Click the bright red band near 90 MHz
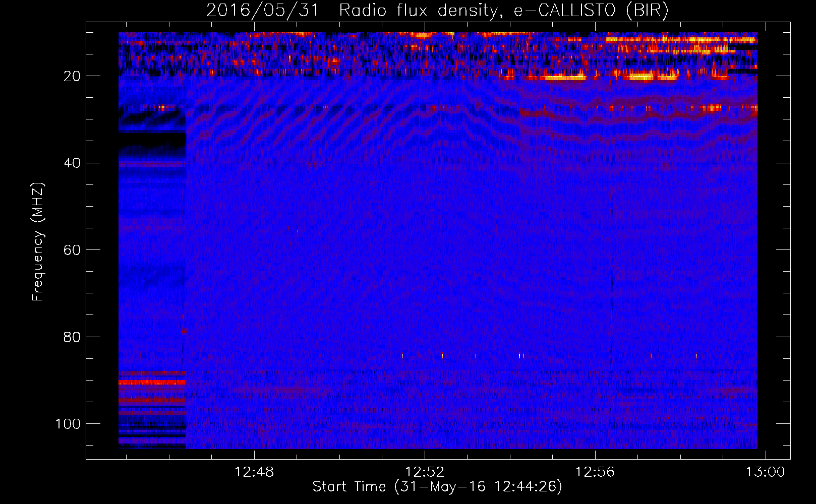 pos(152,383)
